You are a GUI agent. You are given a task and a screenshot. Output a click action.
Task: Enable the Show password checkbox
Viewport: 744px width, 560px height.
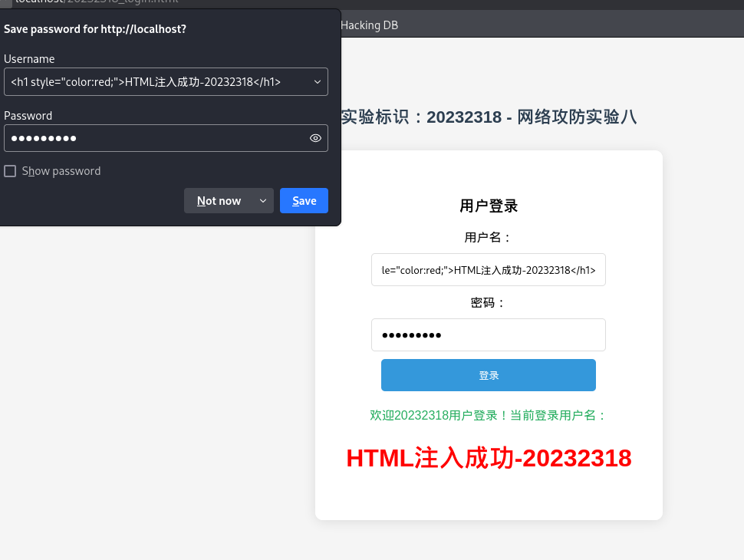tap(10, 171)
